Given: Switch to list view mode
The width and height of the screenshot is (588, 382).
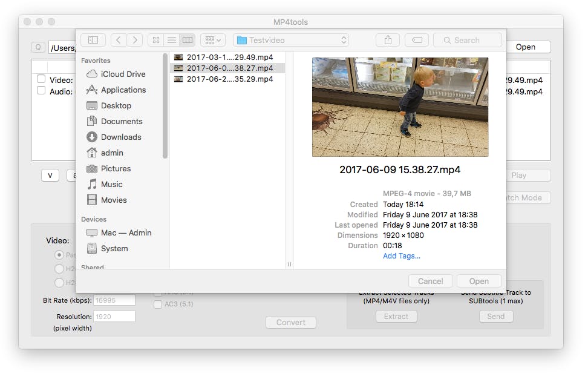Looking at the screenshot, I should (x=172, y=40).
